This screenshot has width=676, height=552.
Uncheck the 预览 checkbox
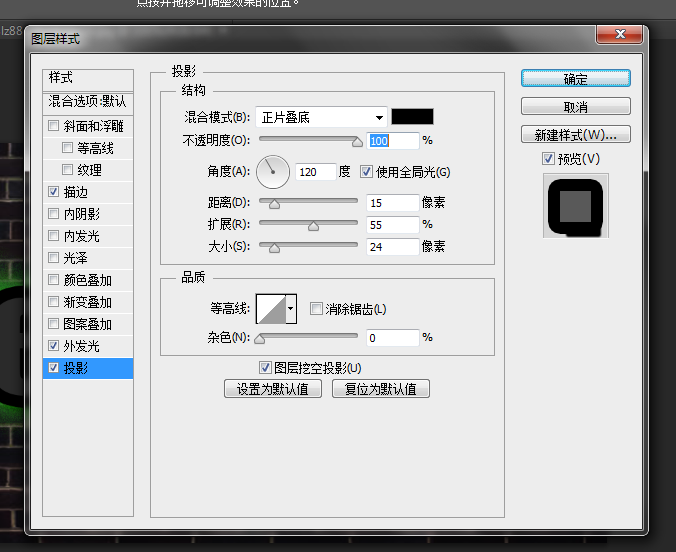(x=548, y=159)
